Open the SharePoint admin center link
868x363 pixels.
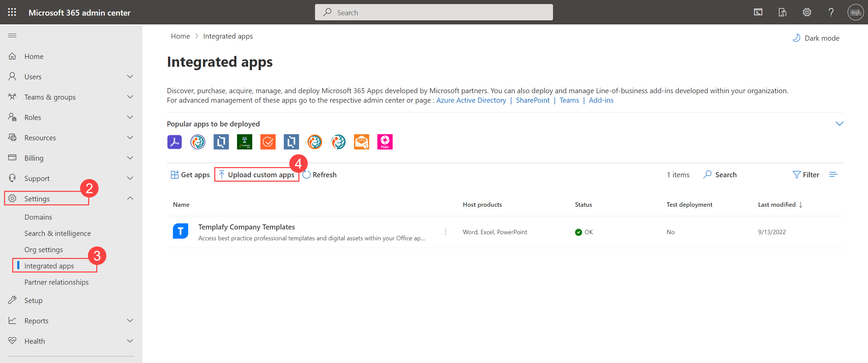[532, 100]
